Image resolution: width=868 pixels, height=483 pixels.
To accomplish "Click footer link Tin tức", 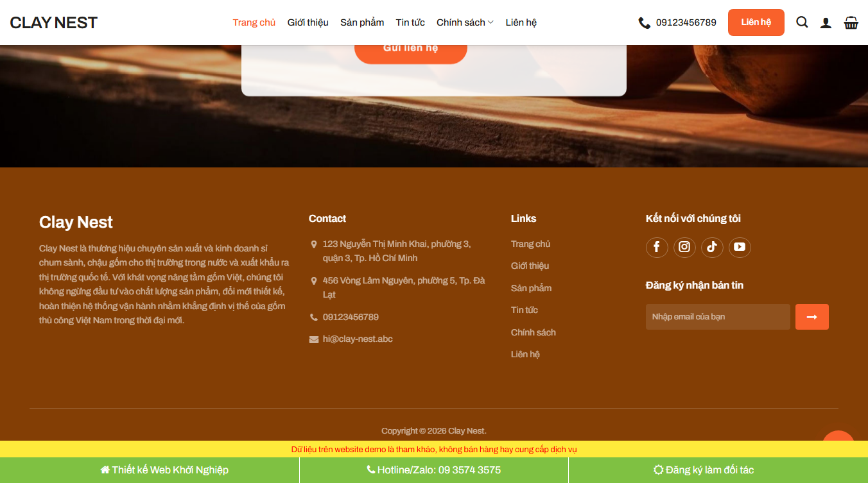I will point(525,310).
